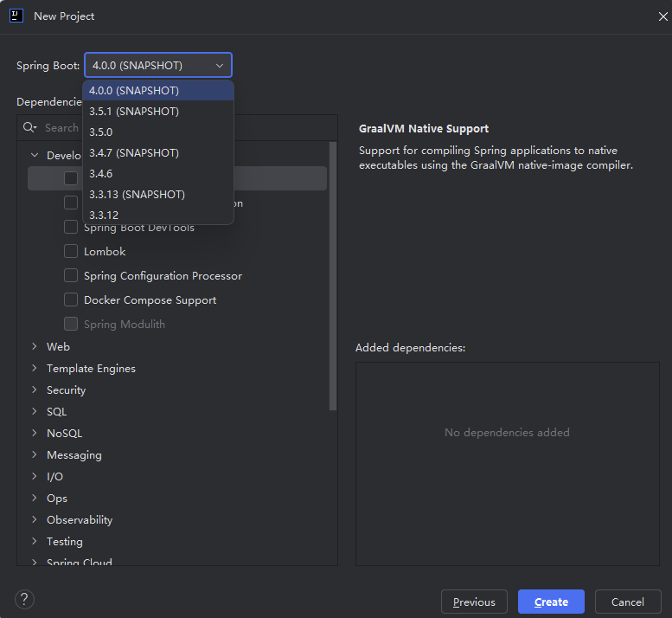Check Spring Configuration Processor

point(71,275)
